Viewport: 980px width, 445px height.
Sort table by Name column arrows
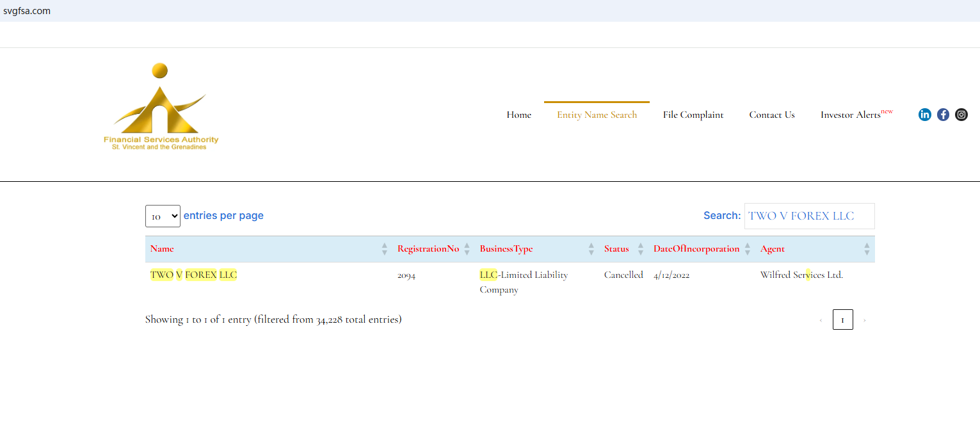point(384,249)
